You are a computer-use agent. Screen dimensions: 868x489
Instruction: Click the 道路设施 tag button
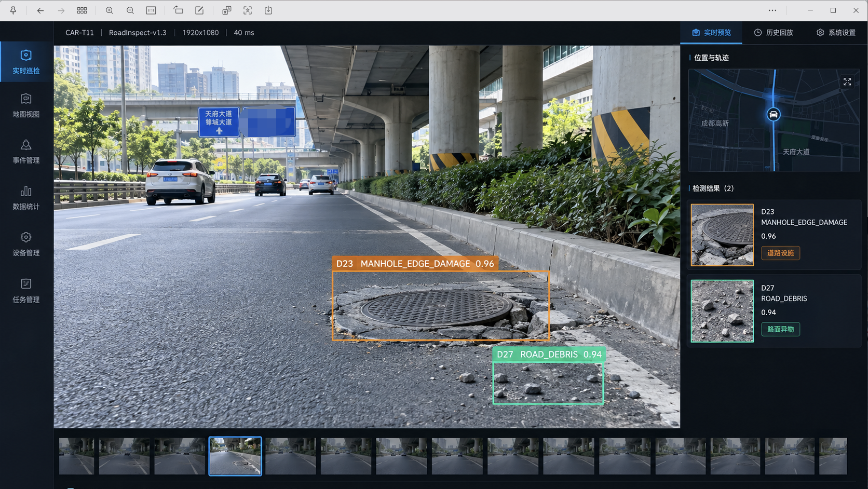780,253
